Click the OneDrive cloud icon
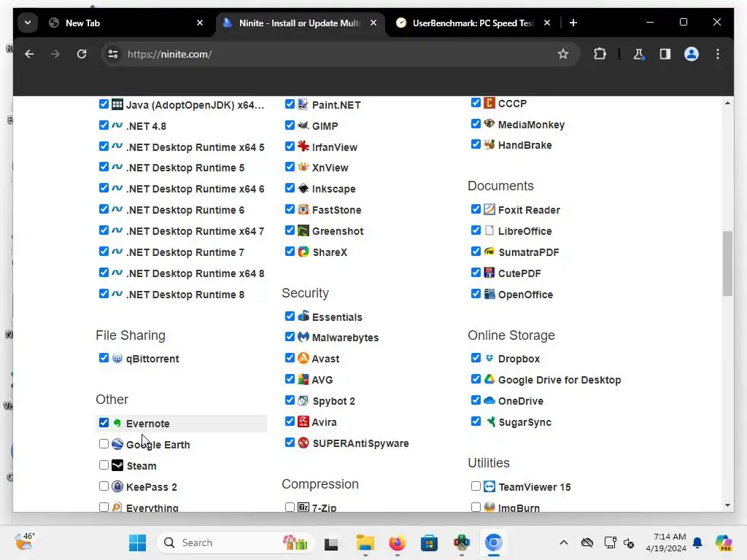Image resolution: width=747 pixels, height=560 pixels. pyautogui.click(x=489, y=400)
